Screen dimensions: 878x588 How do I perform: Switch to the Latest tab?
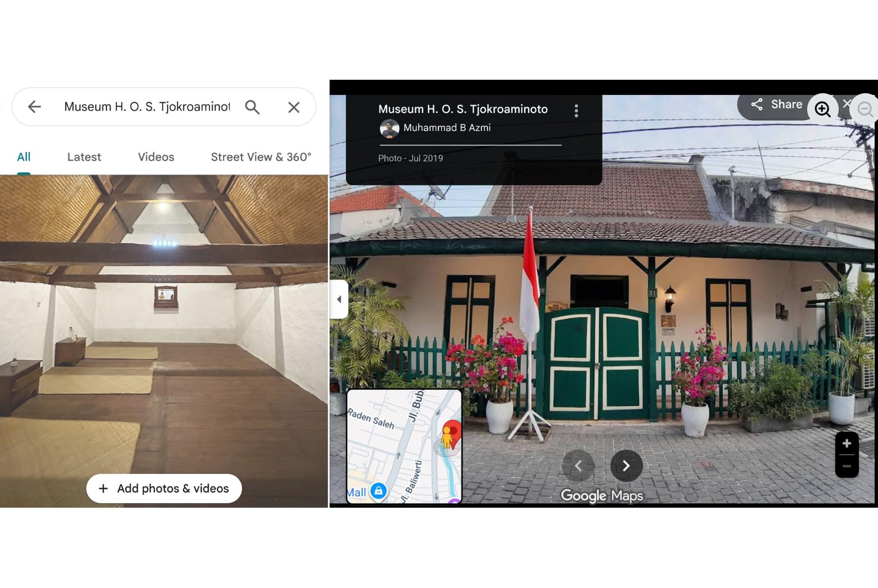(x=84, y=157)
